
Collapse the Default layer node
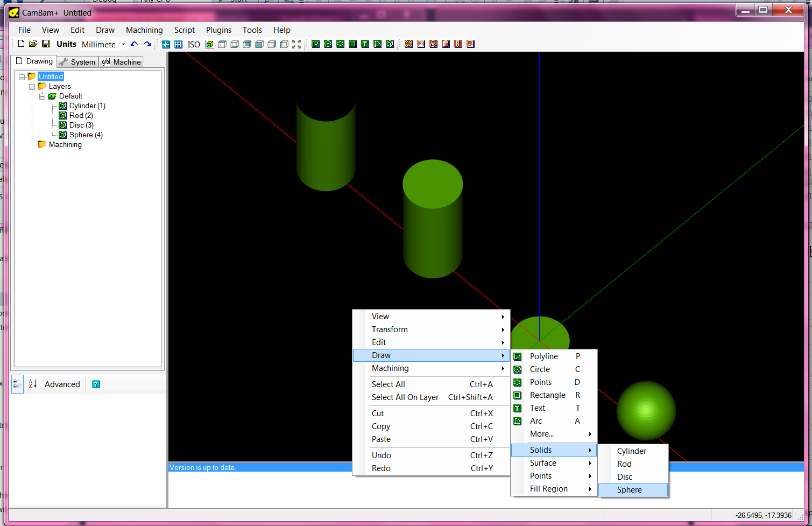[x=42, y=96]
